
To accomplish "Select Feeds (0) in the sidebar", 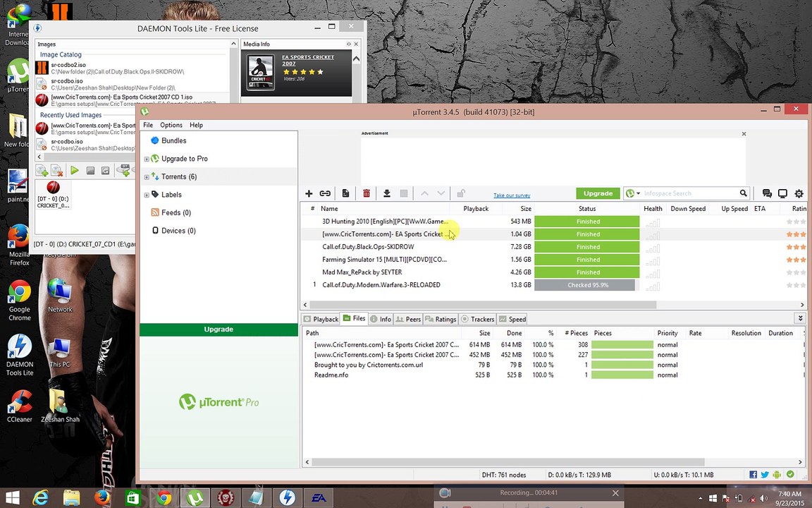I will [176, 212].
